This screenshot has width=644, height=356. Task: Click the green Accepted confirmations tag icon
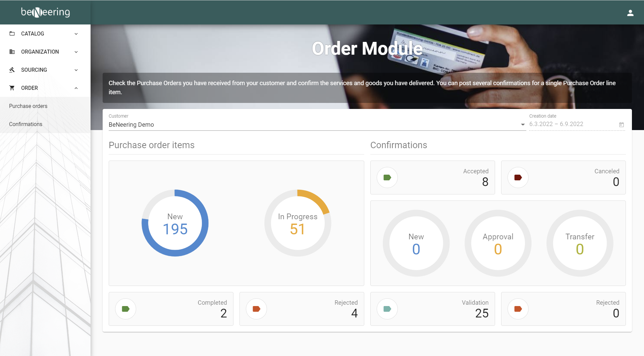387,178
